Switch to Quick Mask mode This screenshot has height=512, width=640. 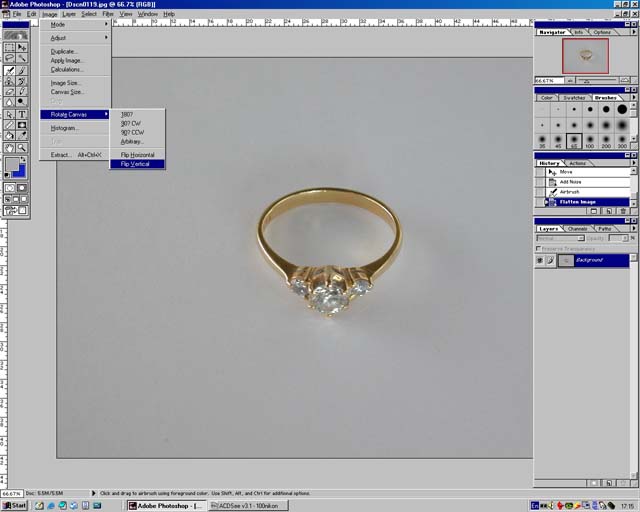[22, 188]
